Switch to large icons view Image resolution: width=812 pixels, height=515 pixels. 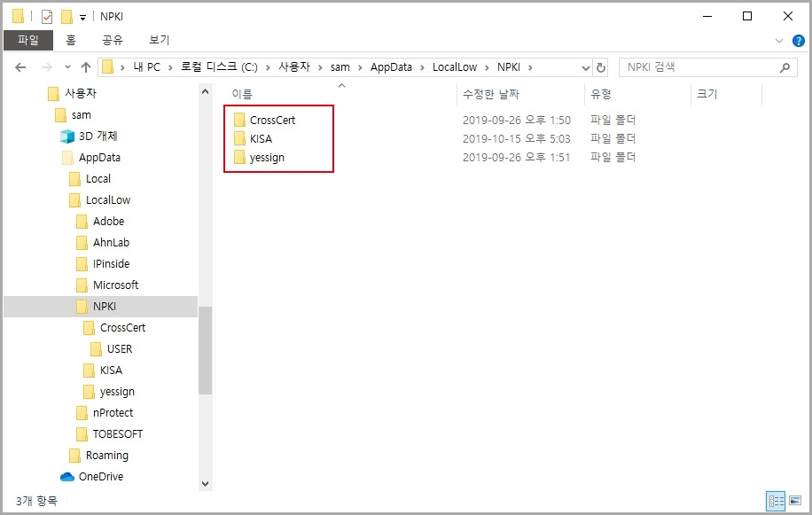(x=795, y=501)
